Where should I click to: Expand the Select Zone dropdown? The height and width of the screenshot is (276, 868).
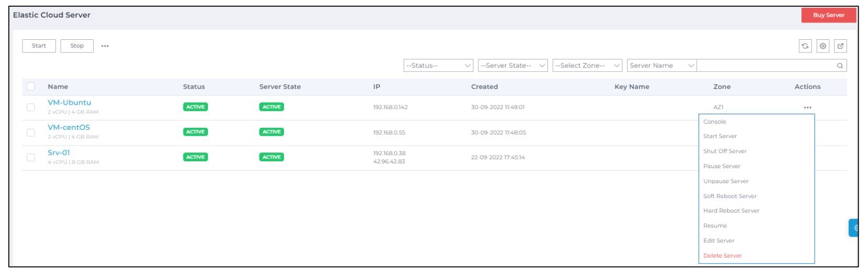point(587,66)
